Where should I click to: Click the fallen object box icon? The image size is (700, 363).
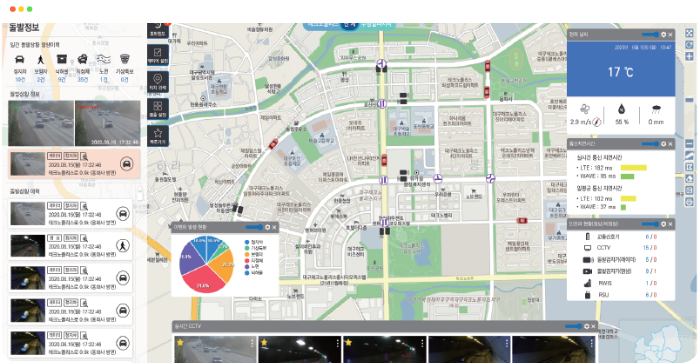coord(62,59)
